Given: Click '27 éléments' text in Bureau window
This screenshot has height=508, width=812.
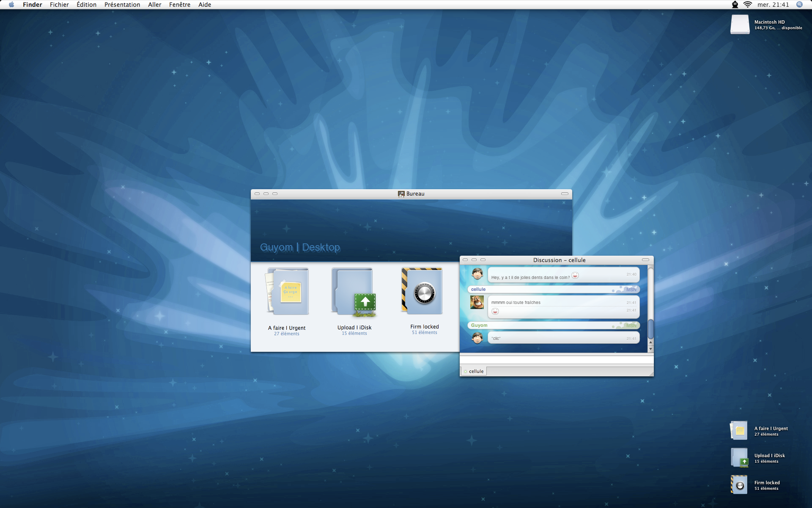Looking at the screenshot, I should point(287,334).
